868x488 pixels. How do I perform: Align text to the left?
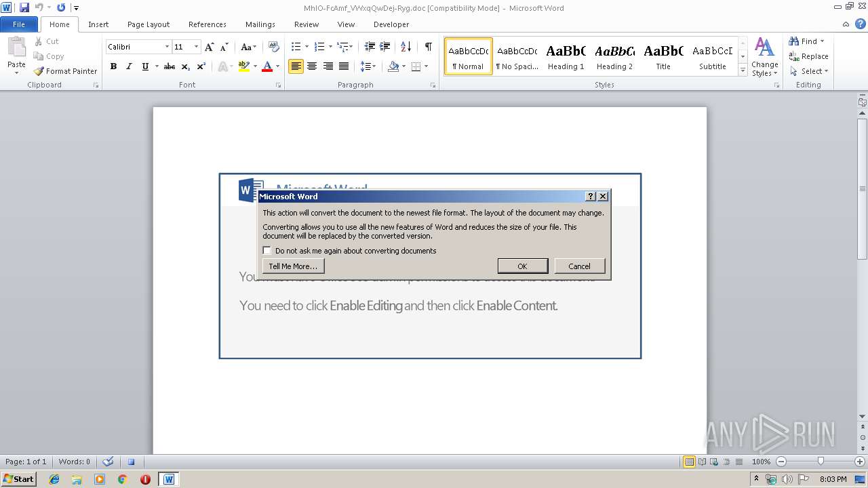coord(296,66)
